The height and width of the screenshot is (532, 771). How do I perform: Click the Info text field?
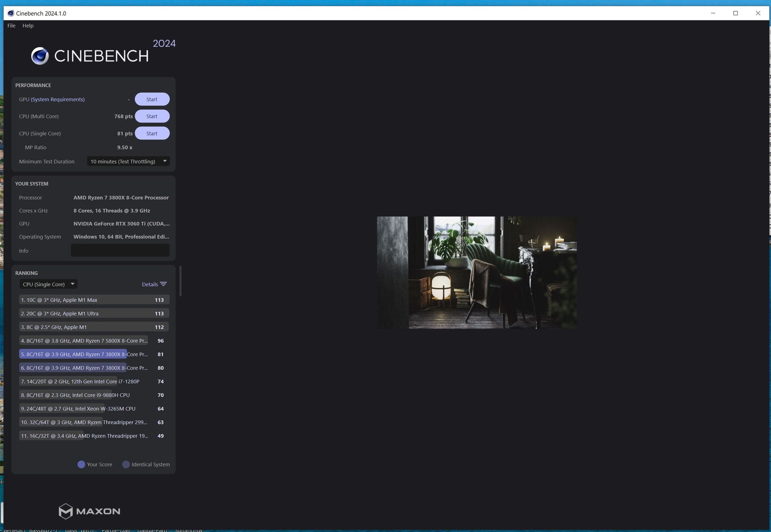tap(120, 251)
